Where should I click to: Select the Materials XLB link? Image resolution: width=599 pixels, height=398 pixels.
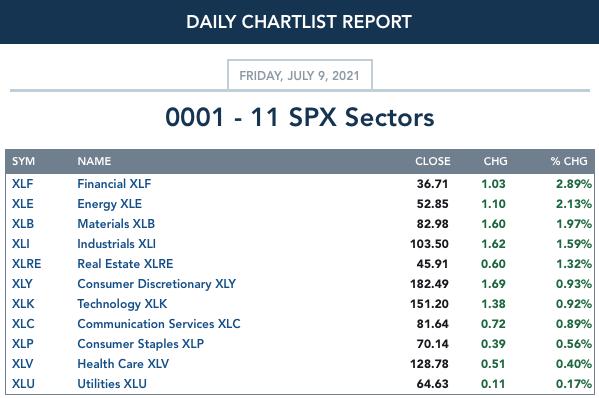[x=116, y=223]
